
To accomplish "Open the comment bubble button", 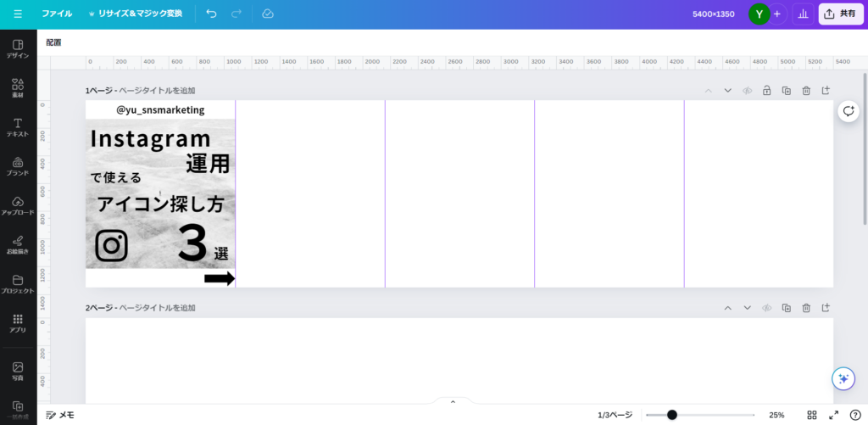I will click(x=848, y=111).
